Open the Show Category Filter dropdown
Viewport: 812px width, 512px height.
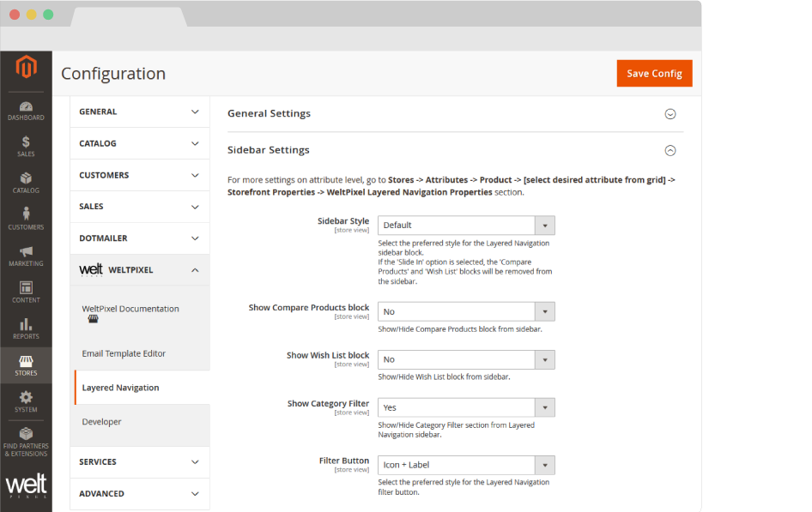coord(466,407)
